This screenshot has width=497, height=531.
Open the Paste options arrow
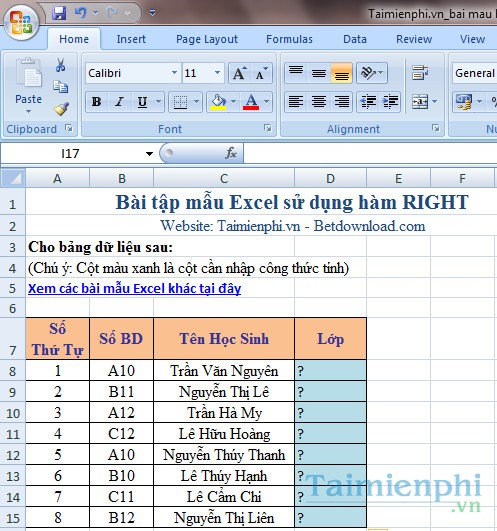click(x=28, y=111)
